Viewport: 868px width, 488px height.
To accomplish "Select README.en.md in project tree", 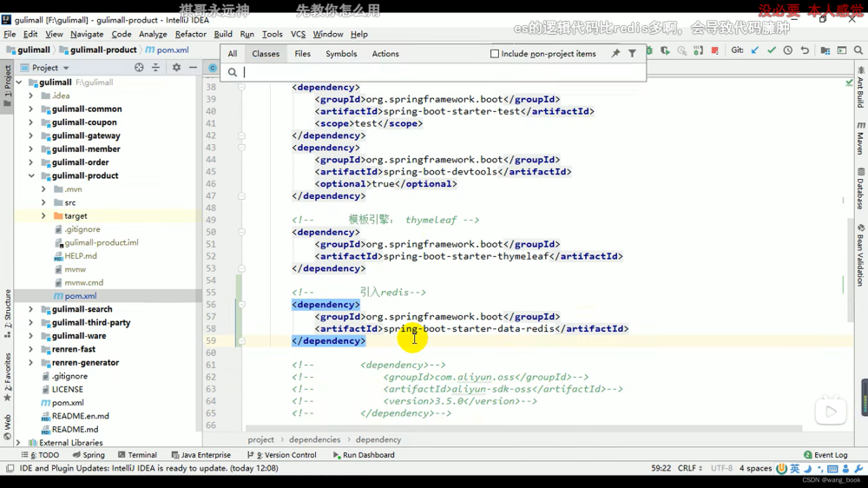I will (76, 416).
